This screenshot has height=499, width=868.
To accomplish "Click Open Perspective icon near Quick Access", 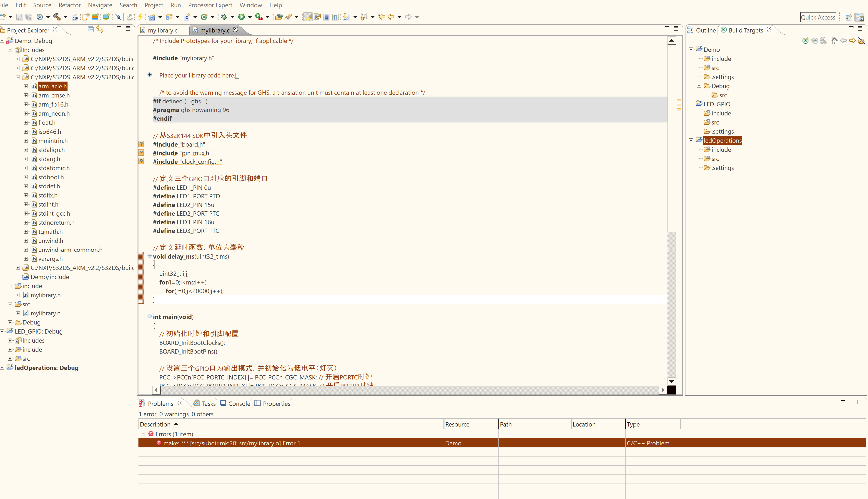I will point(849,17).
